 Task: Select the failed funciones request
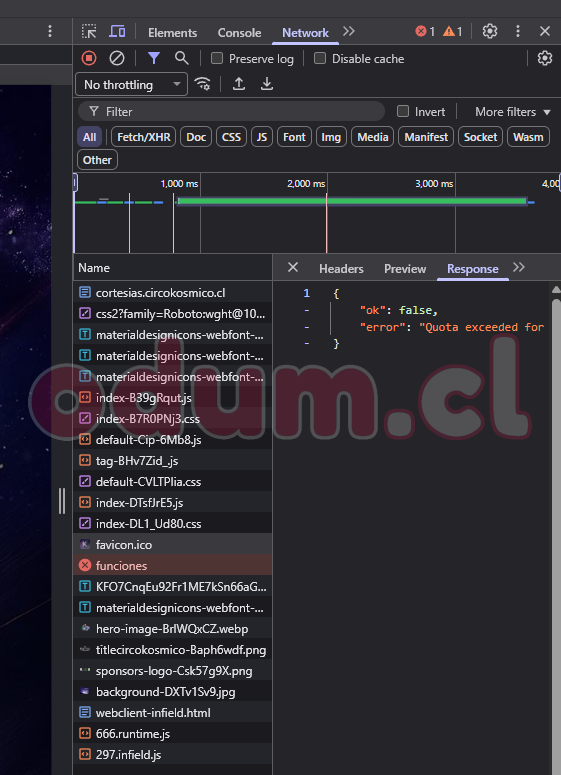pos(173,565)
